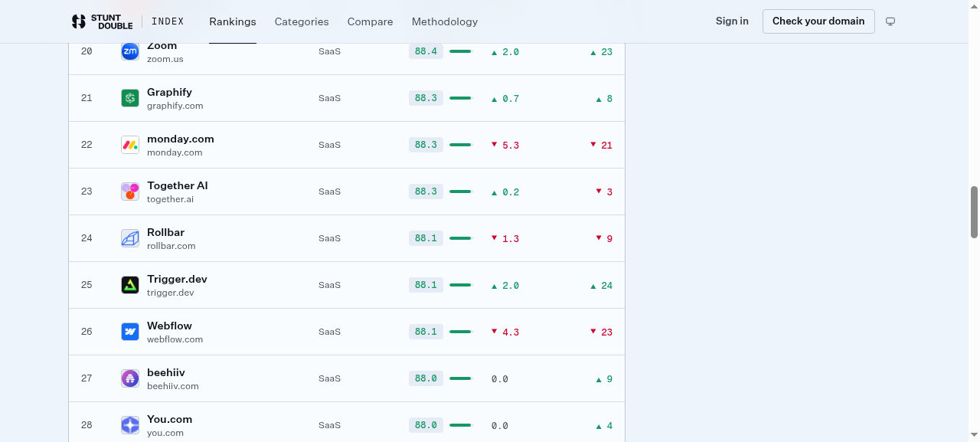Click the trigger.dev domain text
The height and width of the screenshot is (442, 980).
171,293
